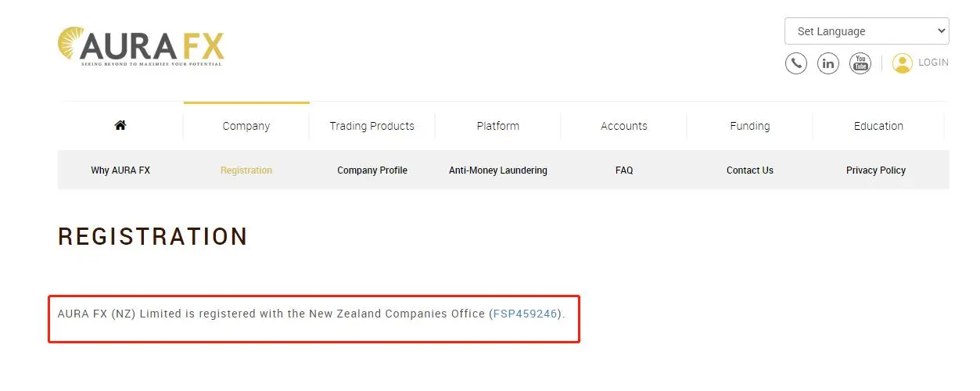
Task: Open the Set Language dropdown
Action: coord(867,31)
